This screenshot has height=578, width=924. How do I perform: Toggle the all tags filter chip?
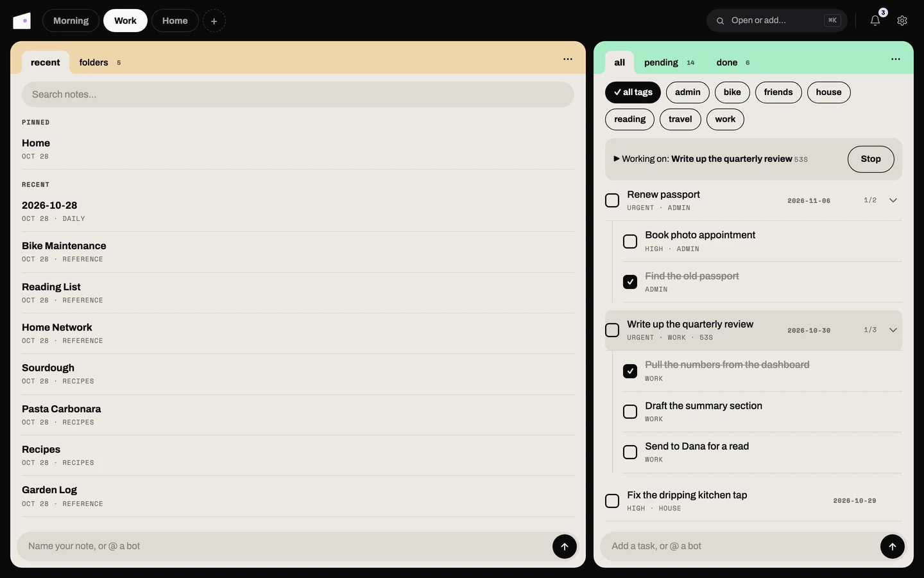coord(633,92)
